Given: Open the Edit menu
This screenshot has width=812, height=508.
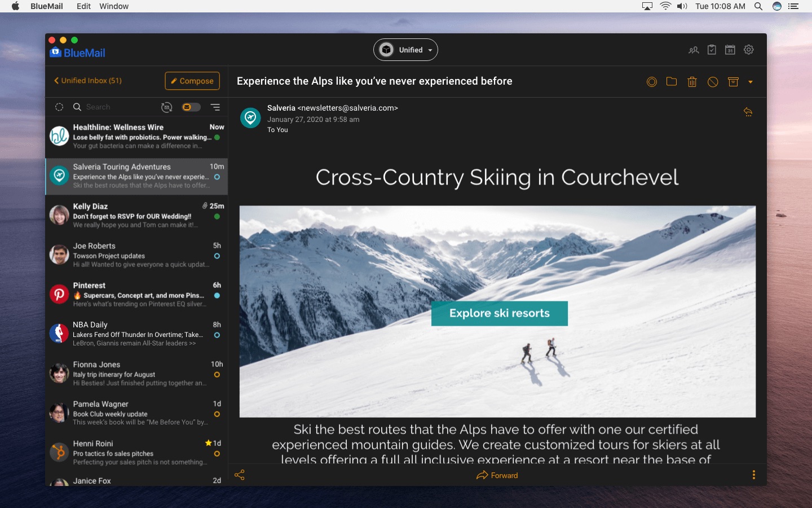Looking at the screenshot, I should 84,6.
